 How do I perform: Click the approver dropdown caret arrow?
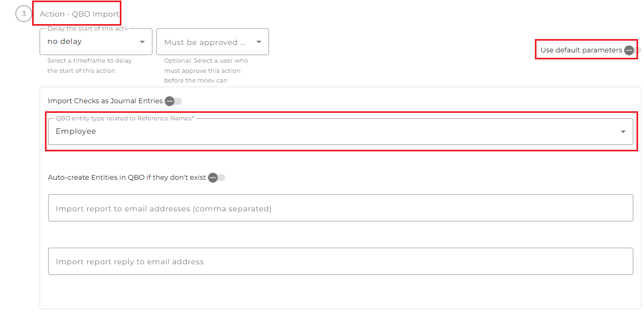tap(259, 42)
